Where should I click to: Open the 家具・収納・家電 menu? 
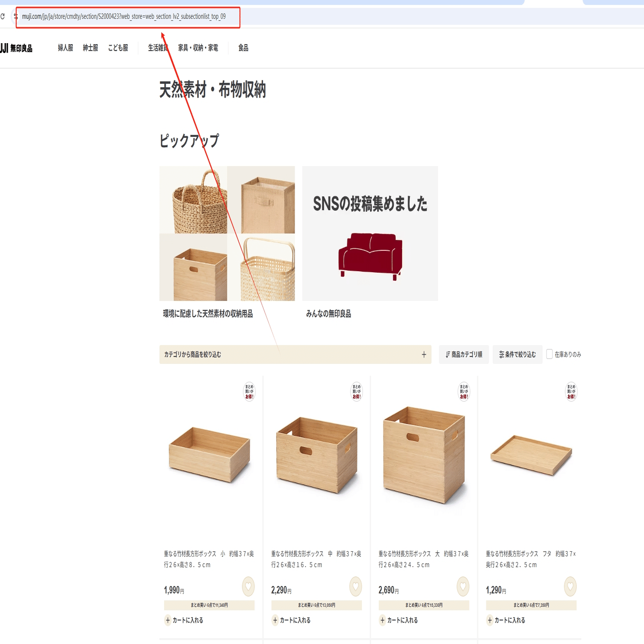pyautogui.click(x=198, y=48)
